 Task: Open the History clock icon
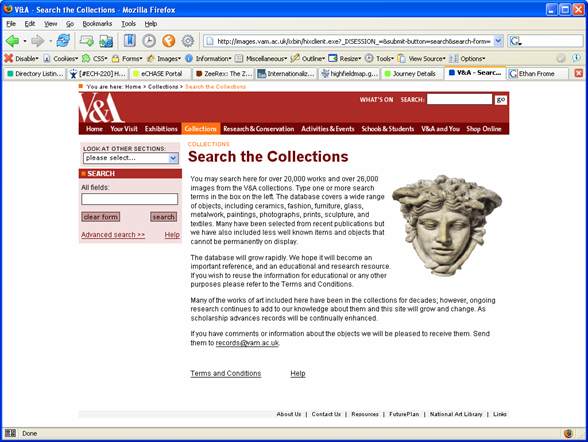pyautogui.click(x=149, y=40)
